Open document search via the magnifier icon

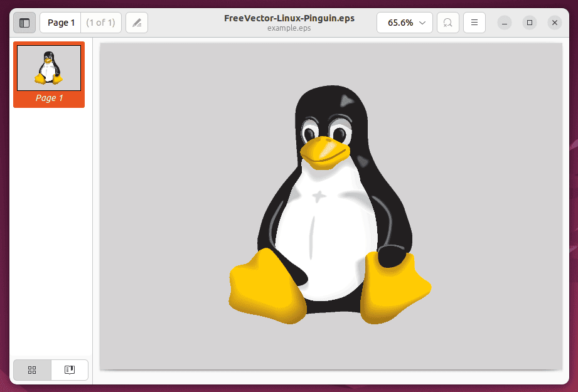point(447,23)
